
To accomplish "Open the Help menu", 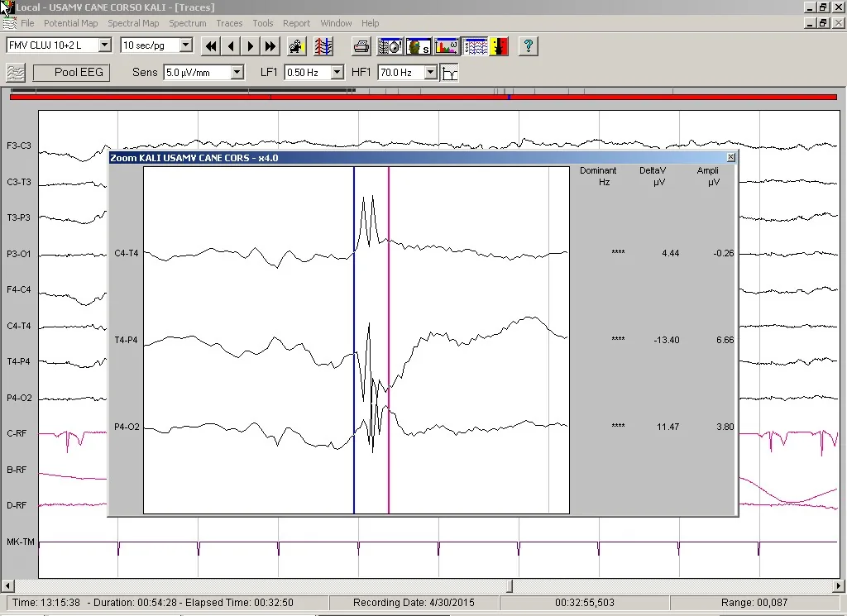I will [370, 23].
